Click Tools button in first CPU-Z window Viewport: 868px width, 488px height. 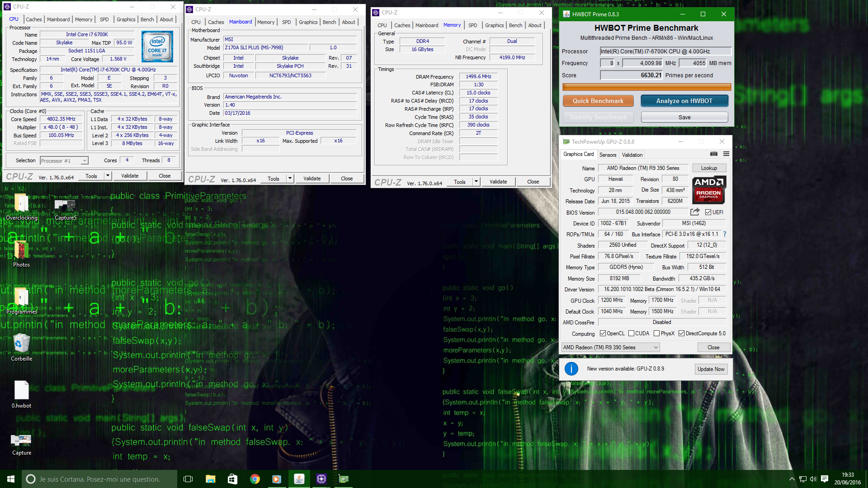pos(91,176)
